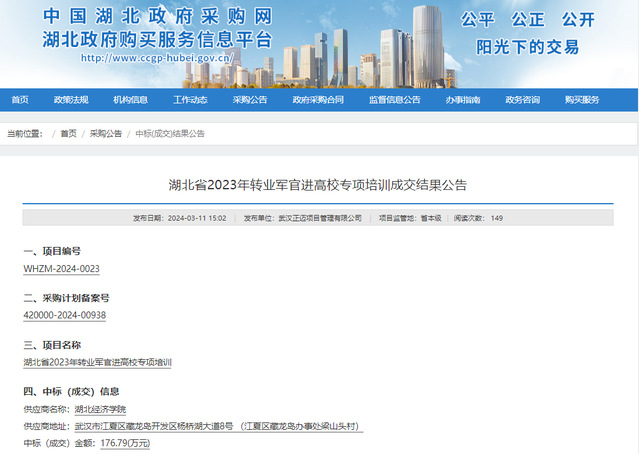The height and width of the screenshot is (454, 639).
Task: Open 政府采购合同 in navigation bar
Action: (318, 100)
